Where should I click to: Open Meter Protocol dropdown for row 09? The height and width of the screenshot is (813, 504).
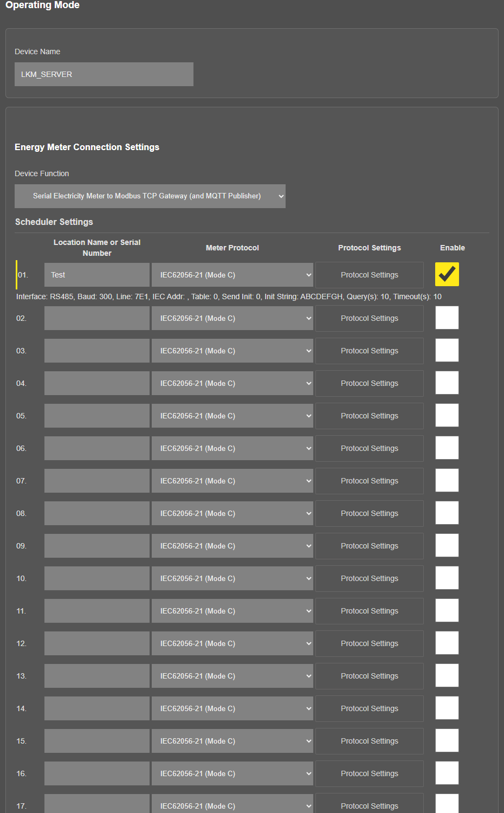coord(232,546)
